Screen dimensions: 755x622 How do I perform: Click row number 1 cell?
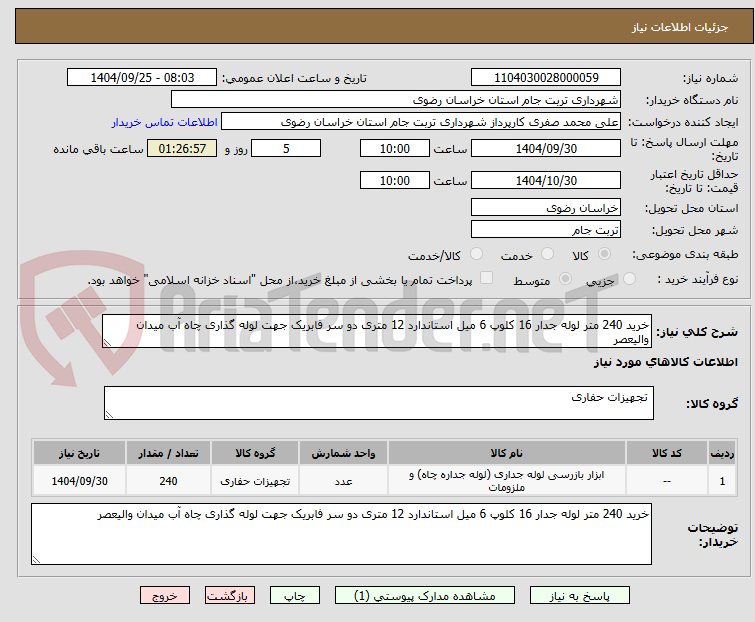[x=722, y=481]
